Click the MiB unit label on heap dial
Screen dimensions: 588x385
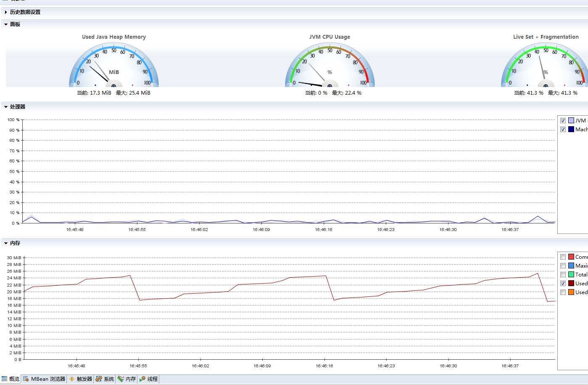coord(114,72)
